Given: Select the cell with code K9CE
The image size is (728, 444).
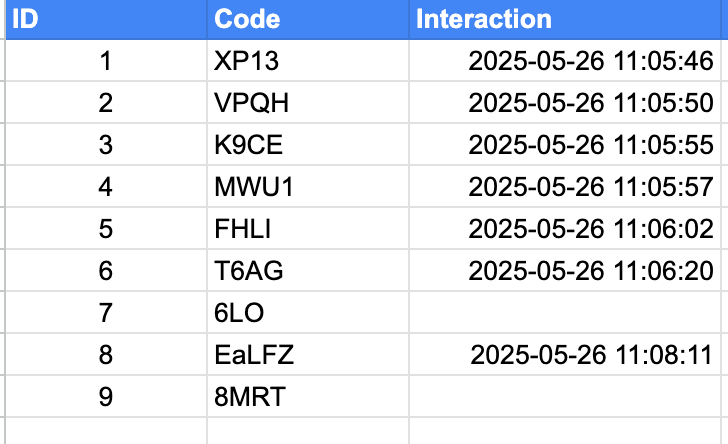Looking at the screenshot, I should click(308, 144).
